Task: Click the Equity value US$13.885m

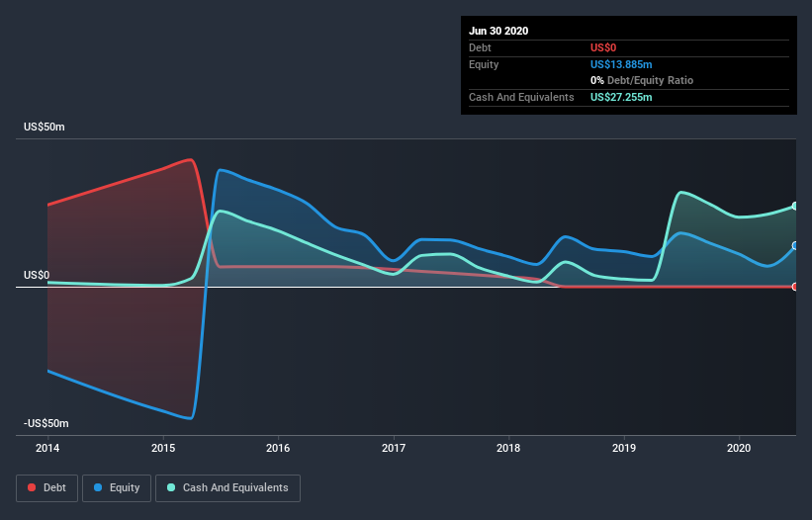Action: 621,64
